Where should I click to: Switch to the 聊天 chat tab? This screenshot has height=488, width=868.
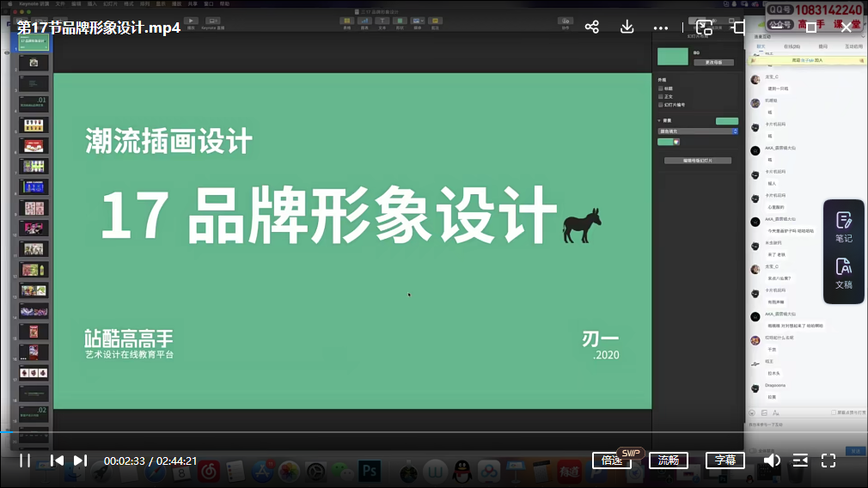(x=761, y=46)
